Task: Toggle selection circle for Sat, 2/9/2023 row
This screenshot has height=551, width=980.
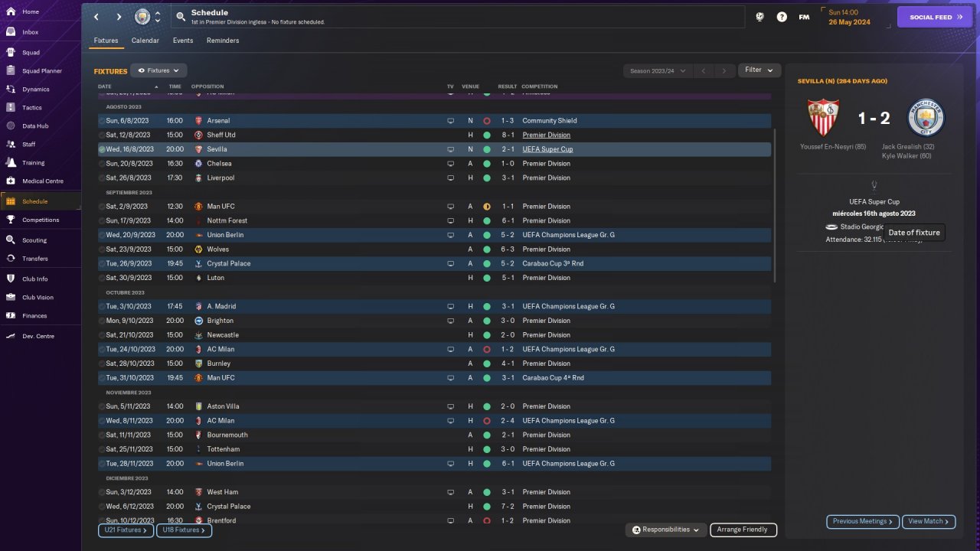Action: click(102, 207)
